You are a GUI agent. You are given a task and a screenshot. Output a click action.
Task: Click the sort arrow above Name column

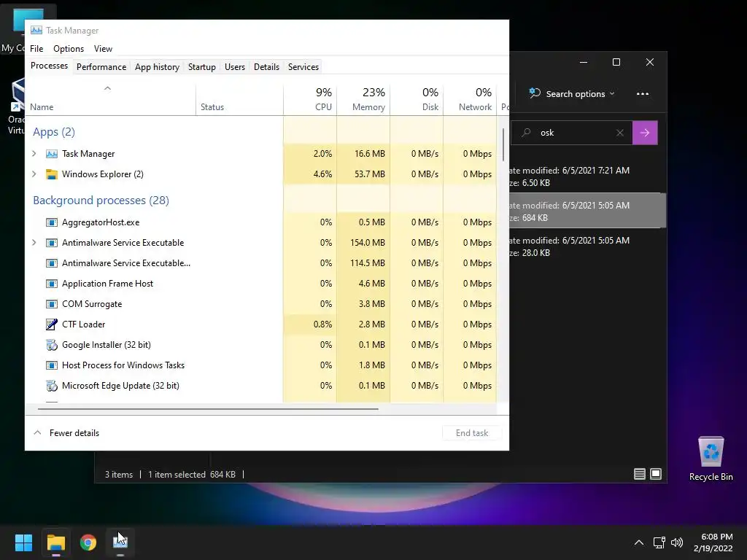tap(108, 88)
